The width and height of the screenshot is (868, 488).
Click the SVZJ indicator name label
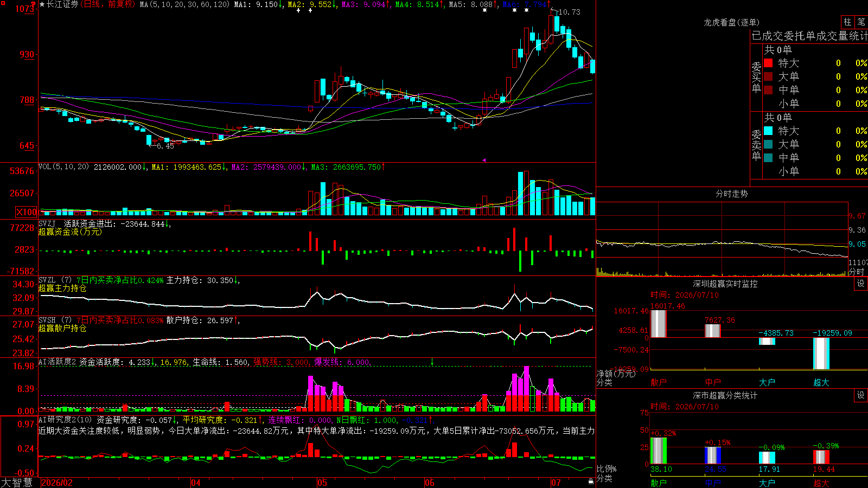click(x=47, y=224)
